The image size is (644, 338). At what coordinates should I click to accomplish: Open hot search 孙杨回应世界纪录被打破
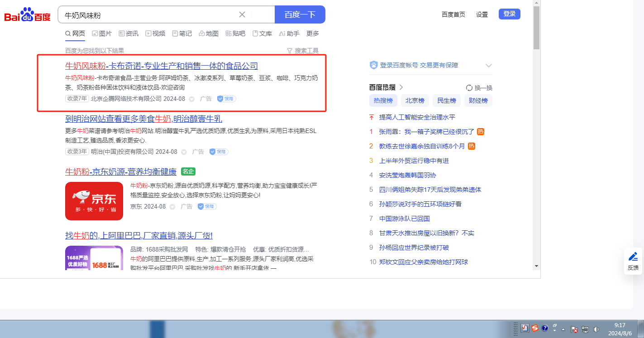point(414,248)
